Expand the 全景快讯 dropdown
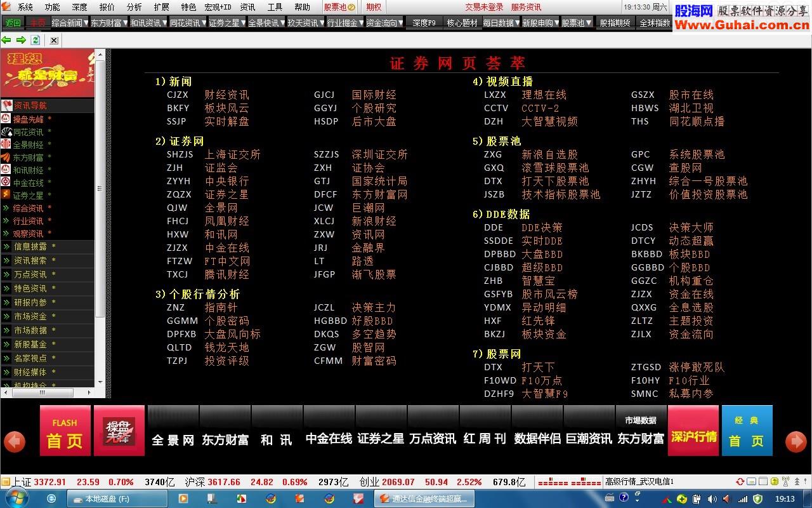 (282, 23)
